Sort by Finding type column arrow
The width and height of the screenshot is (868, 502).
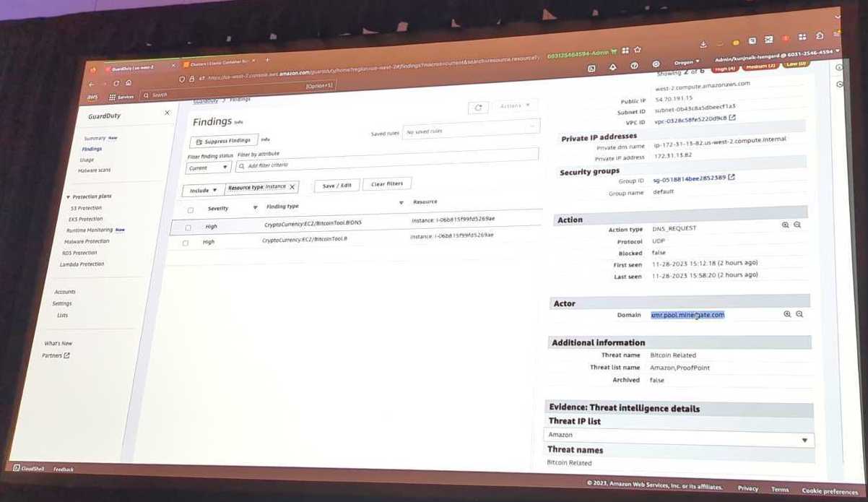401,203
